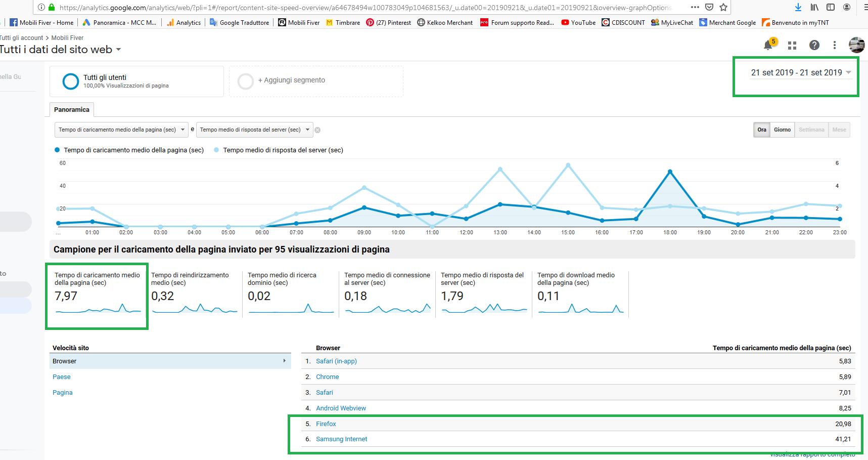
Task: Remove the second metric with the X icon
Action: (x=317, y=130)
